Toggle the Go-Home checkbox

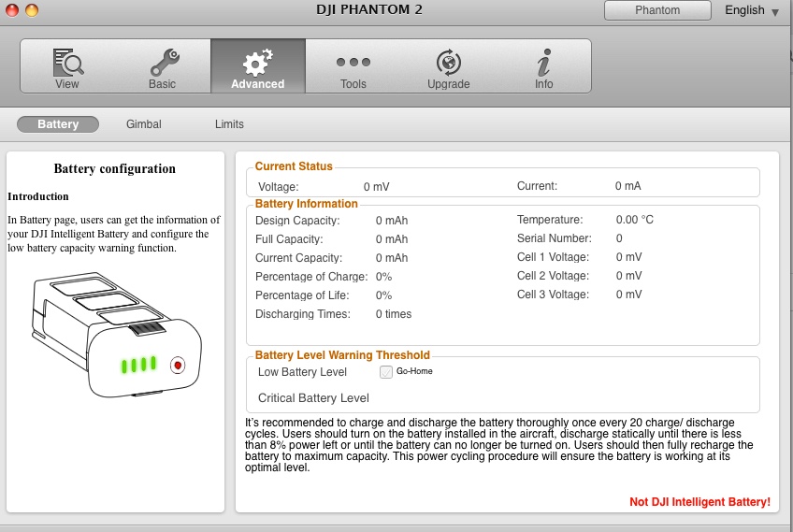click(x=386, y=372)
